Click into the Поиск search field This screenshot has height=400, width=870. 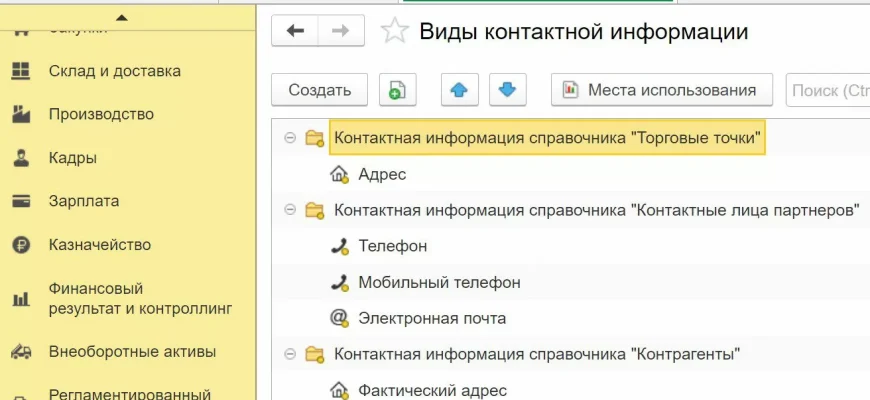pyautogui.click(x=828, y=90)
